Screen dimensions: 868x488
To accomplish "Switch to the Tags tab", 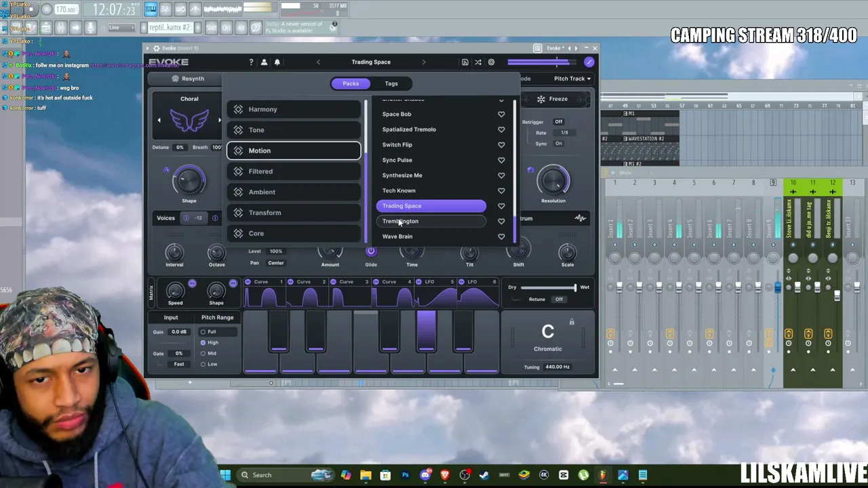I will tap(391, 83).
